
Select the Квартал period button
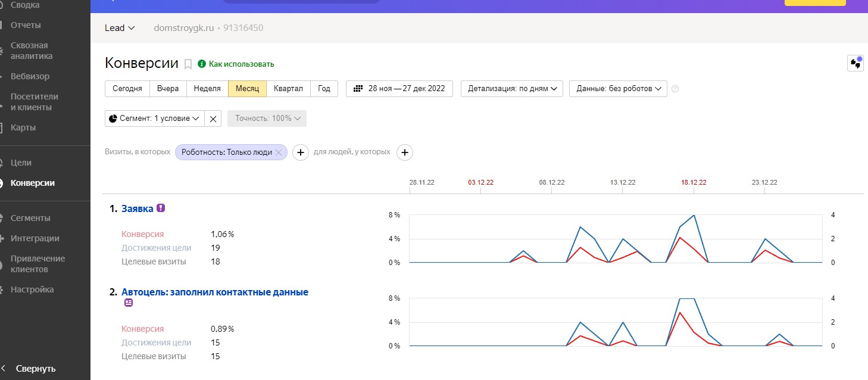tap(288, 88)
